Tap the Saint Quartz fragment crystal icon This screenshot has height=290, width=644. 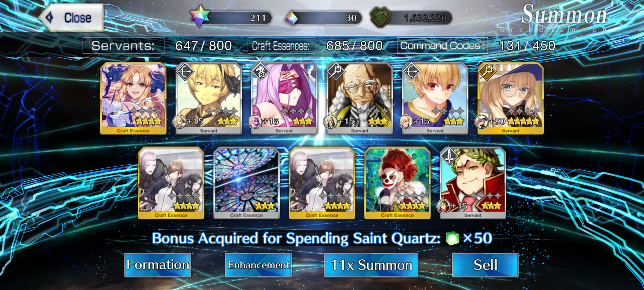(x=291, y=18)
